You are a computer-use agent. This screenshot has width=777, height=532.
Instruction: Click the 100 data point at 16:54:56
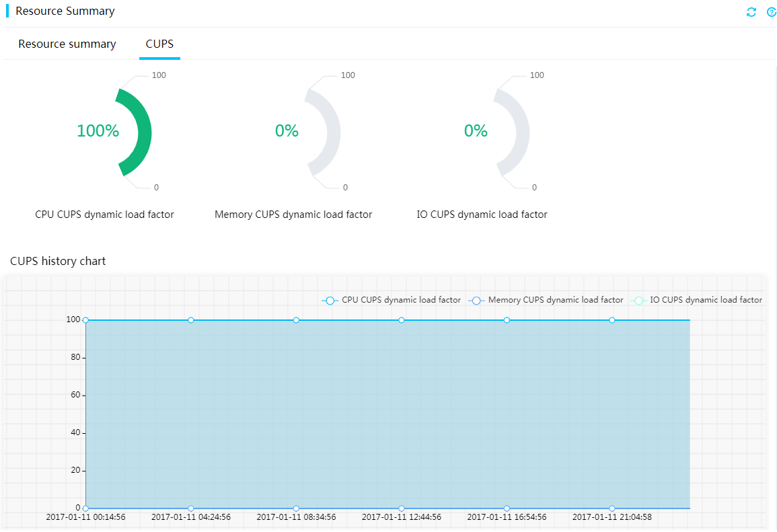(507, 321)
